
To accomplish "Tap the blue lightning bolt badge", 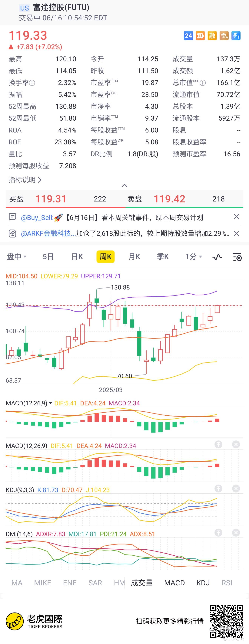I will 236,36.
